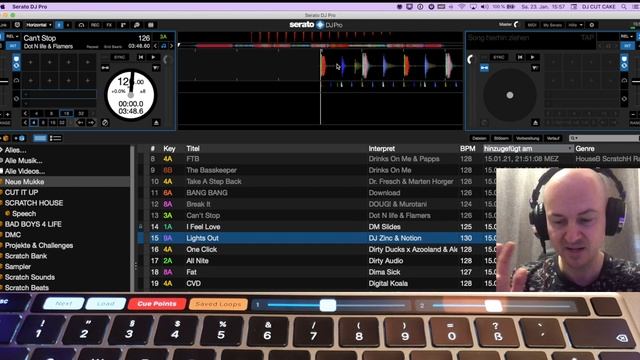Screen dimensions: 640x360
Task: Click the library search field
Action: [x=605, y=138]
